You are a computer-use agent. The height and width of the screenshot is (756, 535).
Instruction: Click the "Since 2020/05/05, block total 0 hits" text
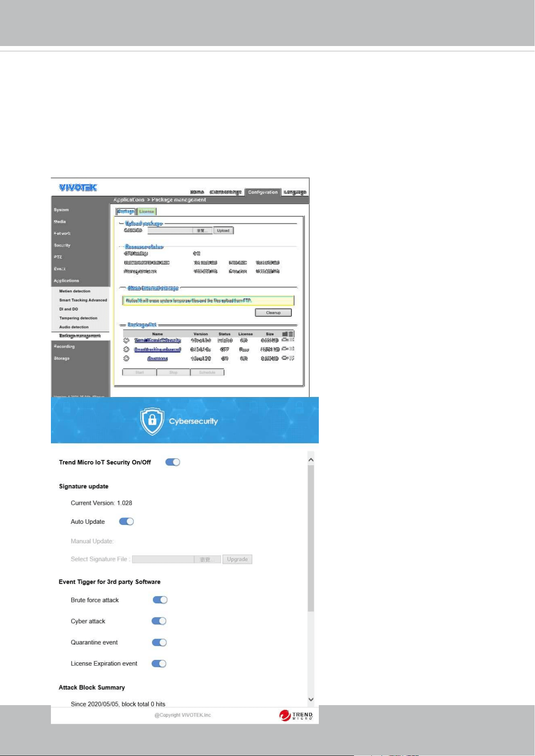[118, 704]
